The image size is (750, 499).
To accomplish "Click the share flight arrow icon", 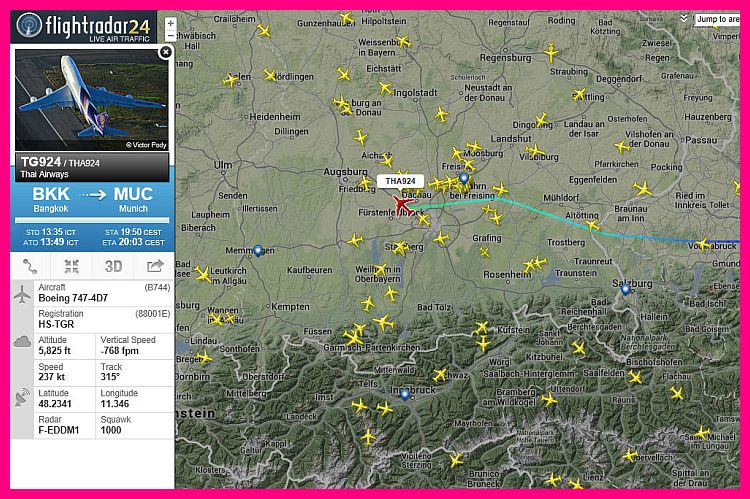I will tap(154, 266).
